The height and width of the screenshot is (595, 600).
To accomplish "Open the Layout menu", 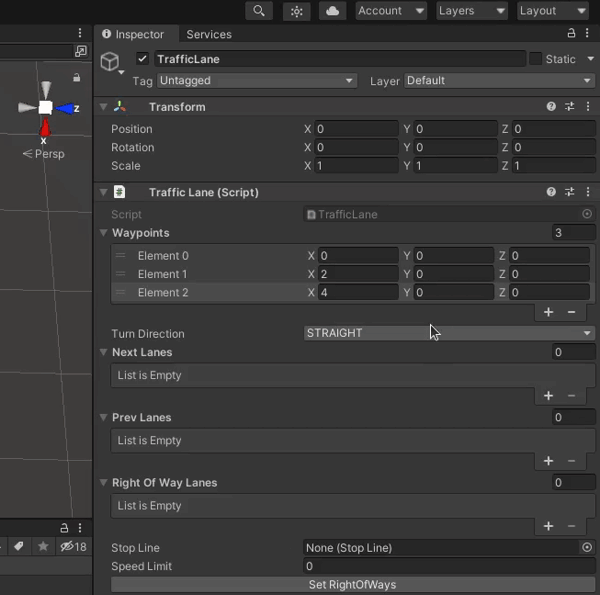I will pyautogui.click(x=552, y=11).
